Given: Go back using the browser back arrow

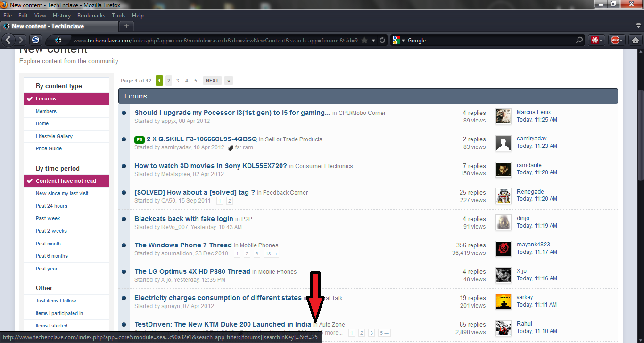Looking at the screenshot, I should (8, 40).
